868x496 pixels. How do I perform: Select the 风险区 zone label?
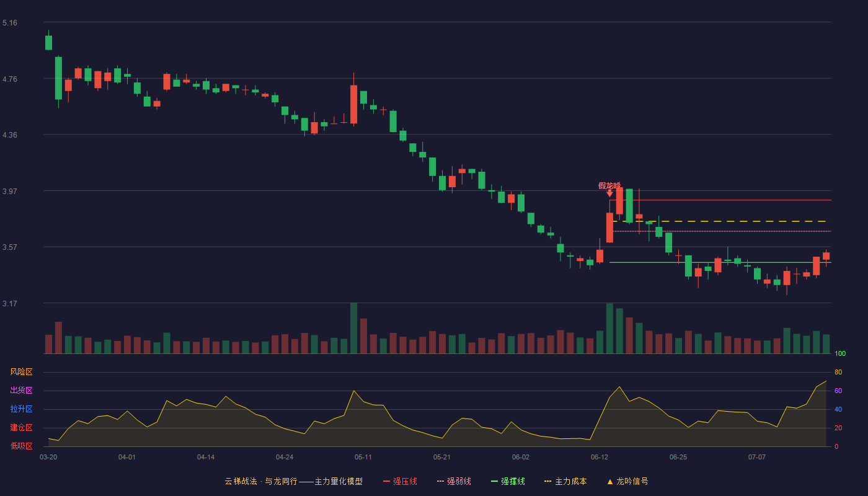tap(21, 372)
